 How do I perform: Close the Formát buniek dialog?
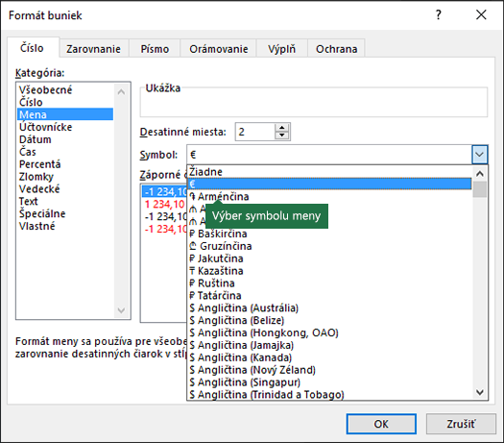[x=481, y=14]
